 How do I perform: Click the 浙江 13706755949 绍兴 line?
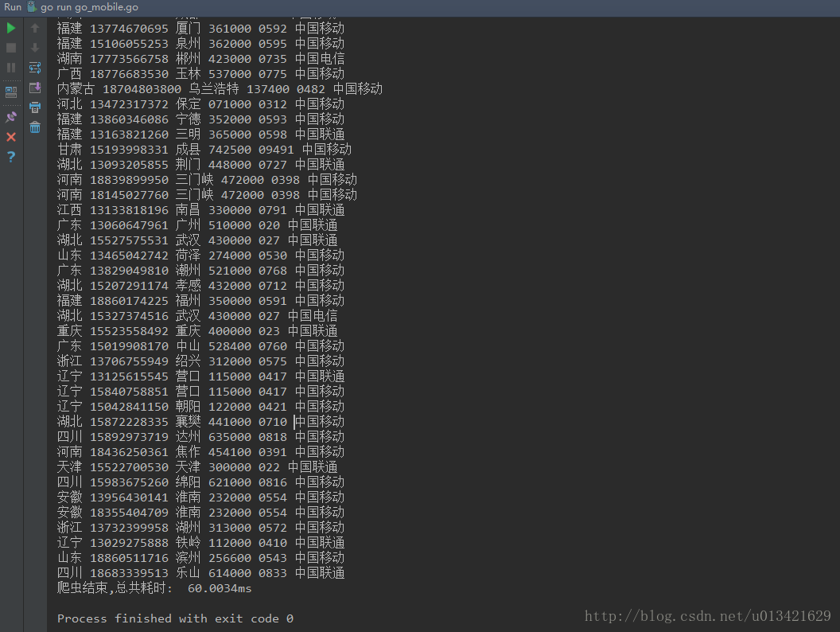pos(200,361)
